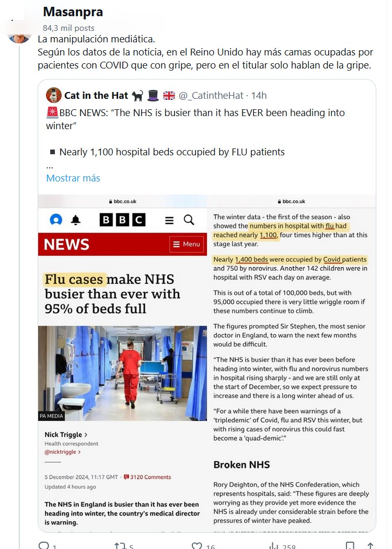392x549 pixels.
Task: Like the post with heart icon
Action: click(x=197, y=545)
